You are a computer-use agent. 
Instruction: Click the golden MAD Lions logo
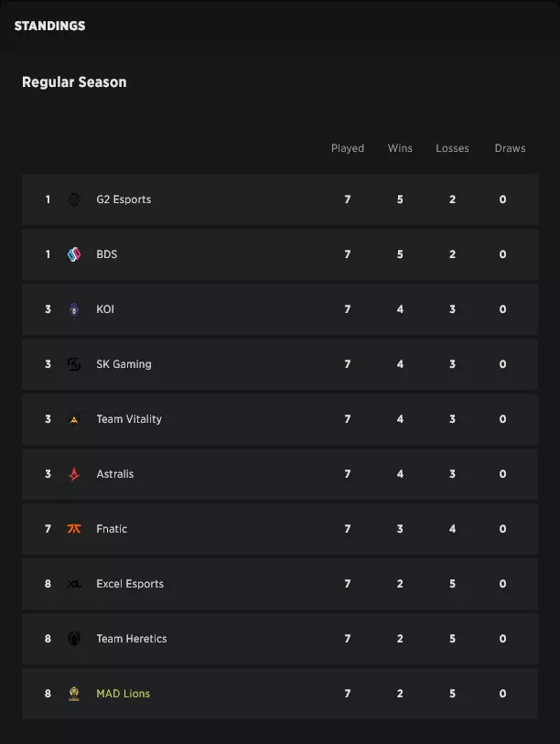pyautogui.click(x=73, y=694)
